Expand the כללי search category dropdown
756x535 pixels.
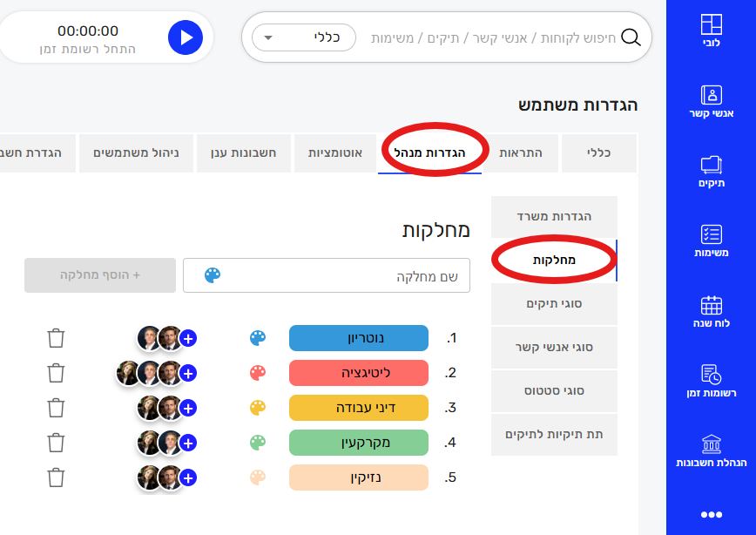point(303,38)
